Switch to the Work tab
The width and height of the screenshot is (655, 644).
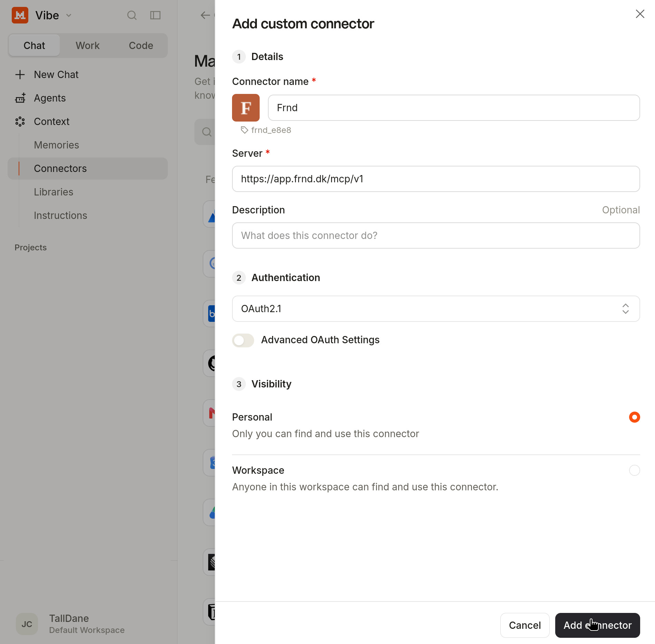pos(88,46)
